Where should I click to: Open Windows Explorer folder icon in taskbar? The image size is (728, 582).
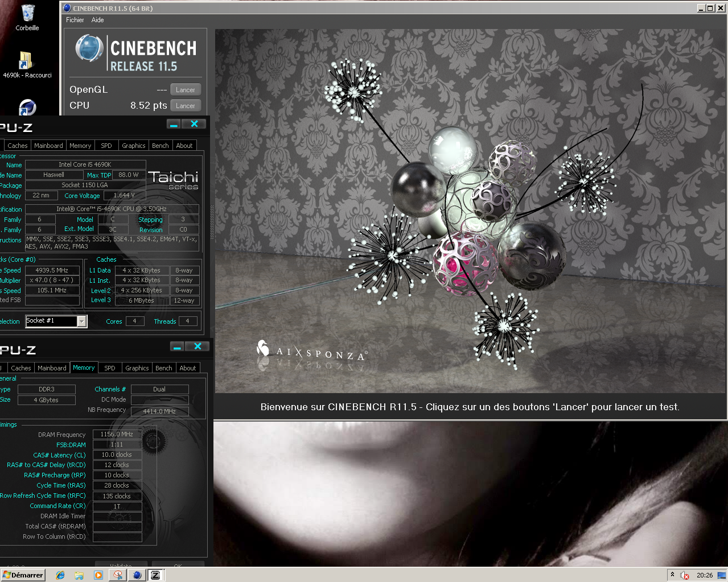coord(79,575)
